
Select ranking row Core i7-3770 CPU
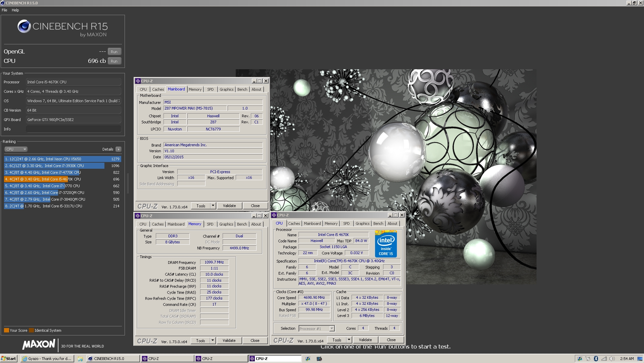click(x=62, y=186)
